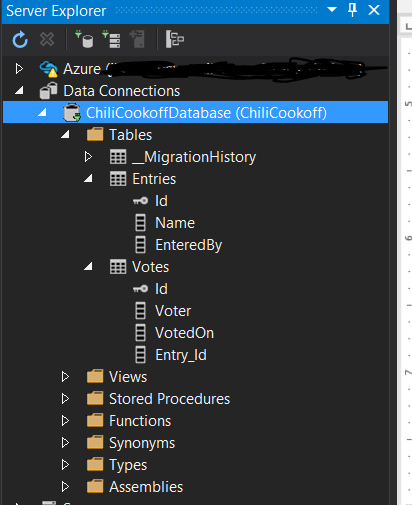This screenshot has height=505, width=412.
Task: Collapse the Votes table node
Action: (88, 267)
